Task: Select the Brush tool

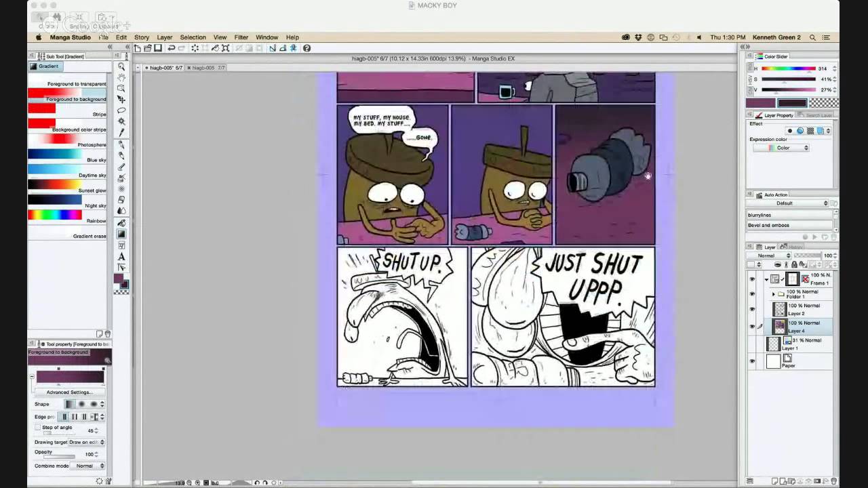Action: pyautogui.click(x=121, y=166)
